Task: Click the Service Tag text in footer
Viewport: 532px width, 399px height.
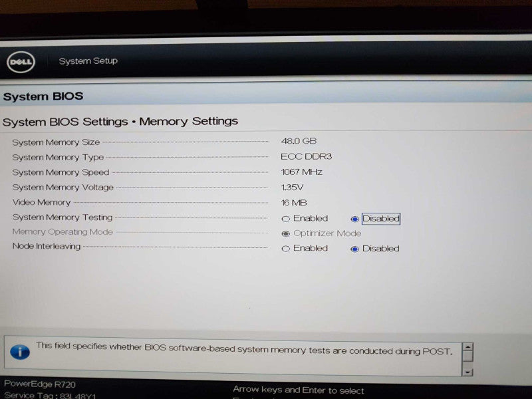Action: (50, 395)
